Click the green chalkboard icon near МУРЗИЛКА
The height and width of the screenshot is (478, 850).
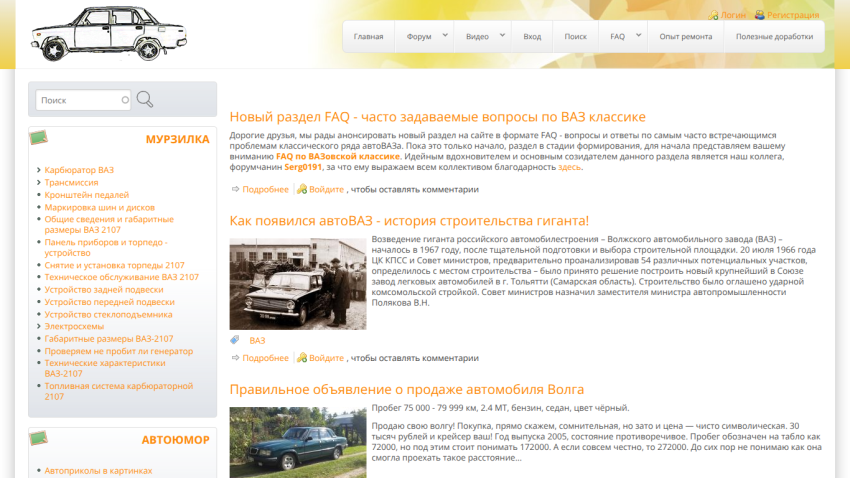click(38, 138)
